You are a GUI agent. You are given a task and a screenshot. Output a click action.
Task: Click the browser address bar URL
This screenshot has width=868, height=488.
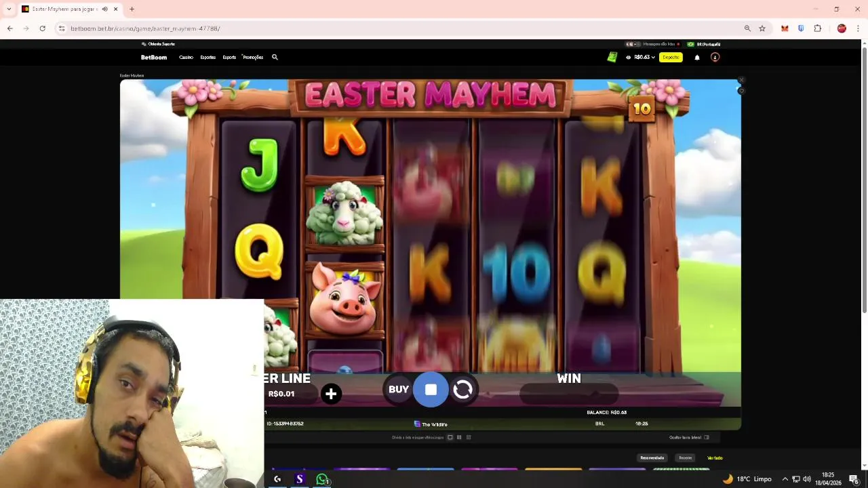point(145,28)
